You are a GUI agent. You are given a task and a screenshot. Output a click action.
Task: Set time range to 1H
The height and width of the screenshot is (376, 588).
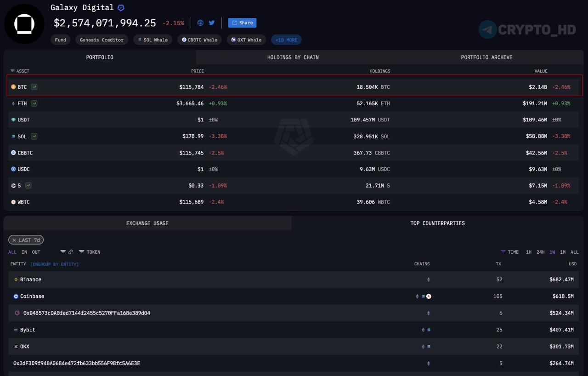(x=529, y=252)
